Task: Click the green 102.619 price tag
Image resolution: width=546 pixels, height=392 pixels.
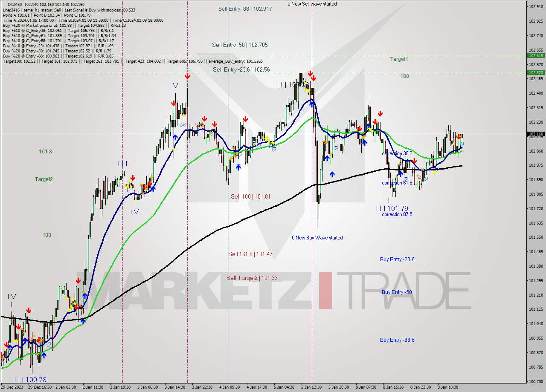Action: (536, 56)
